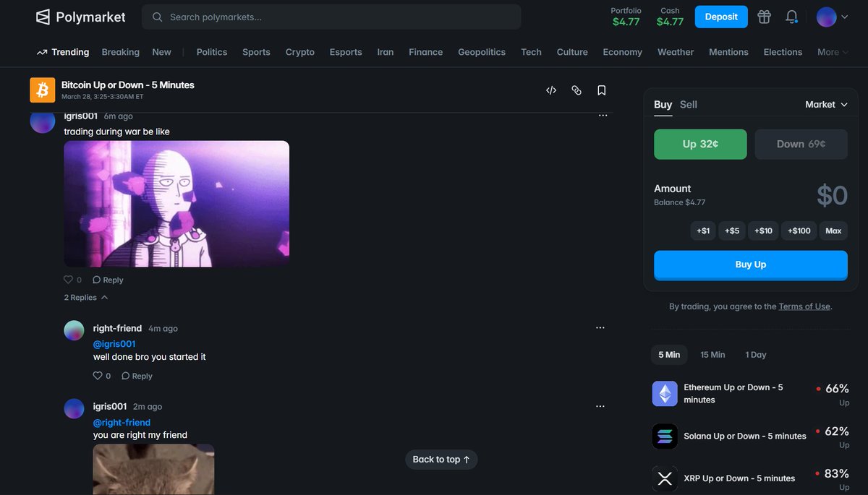Click the @right-friend mention
The height and width of the screenshot is (495, 868).
[122, 423]
